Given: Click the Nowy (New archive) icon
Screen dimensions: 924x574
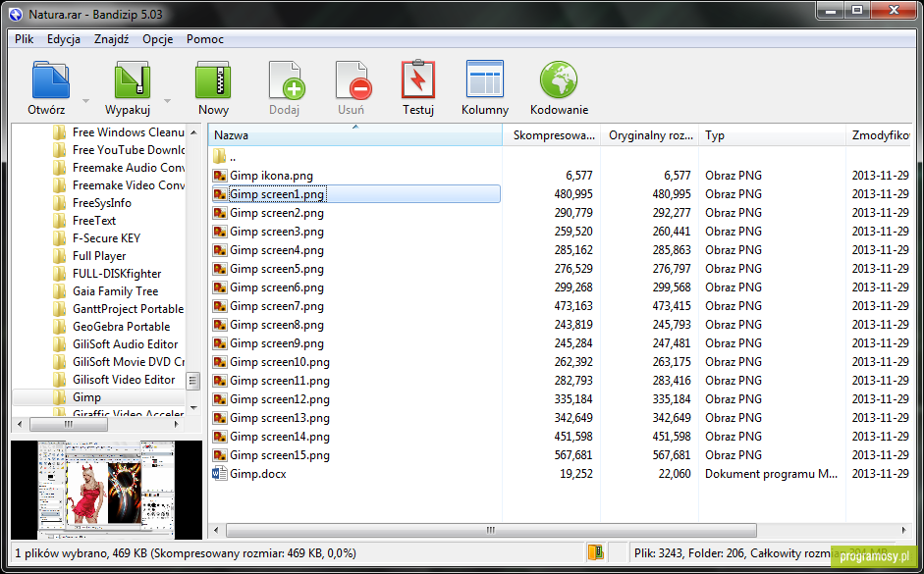Looking at the screenshot, I should pyautogui.click(x=213, y=79).
